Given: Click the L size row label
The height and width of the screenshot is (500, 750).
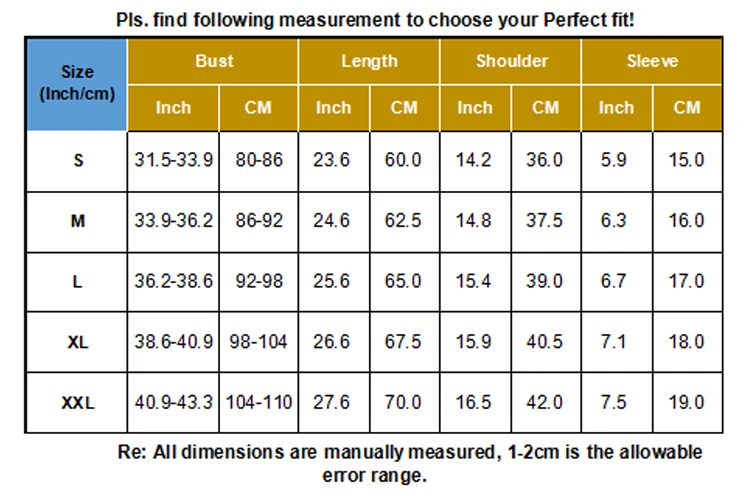Looking at the screenshot, I should [x=77, y=282].
